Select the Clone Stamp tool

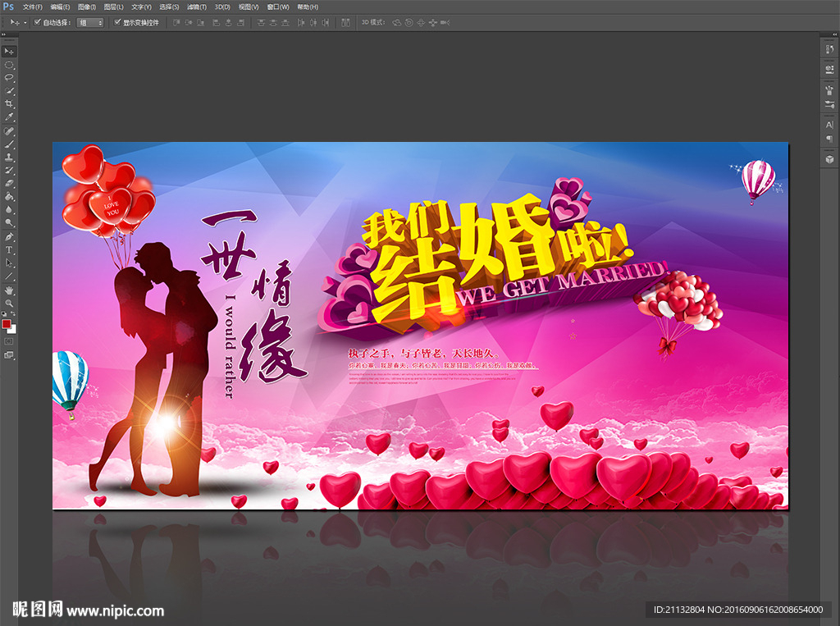click(9, 158)
